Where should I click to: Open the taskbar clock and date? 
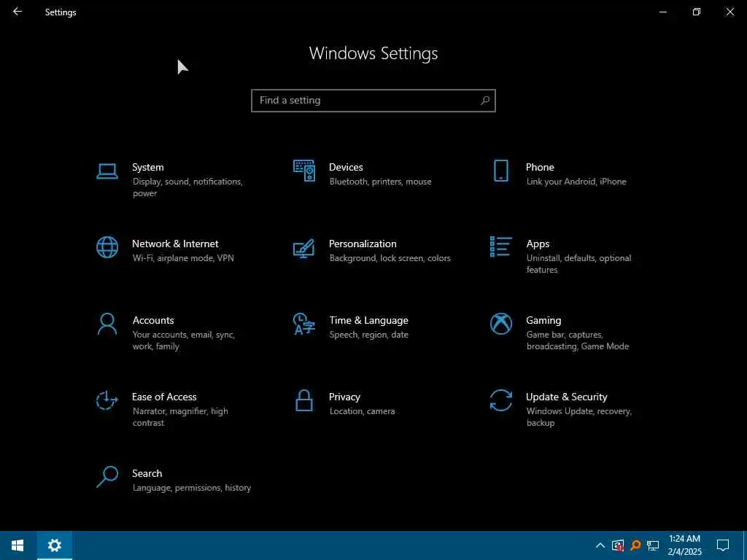684,545
